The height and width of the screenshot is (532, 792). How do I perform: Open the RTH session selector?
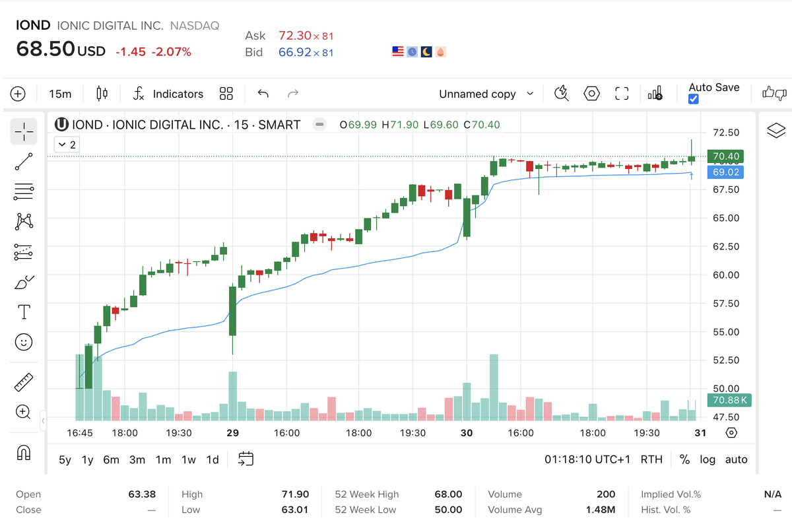click(651, 459)
